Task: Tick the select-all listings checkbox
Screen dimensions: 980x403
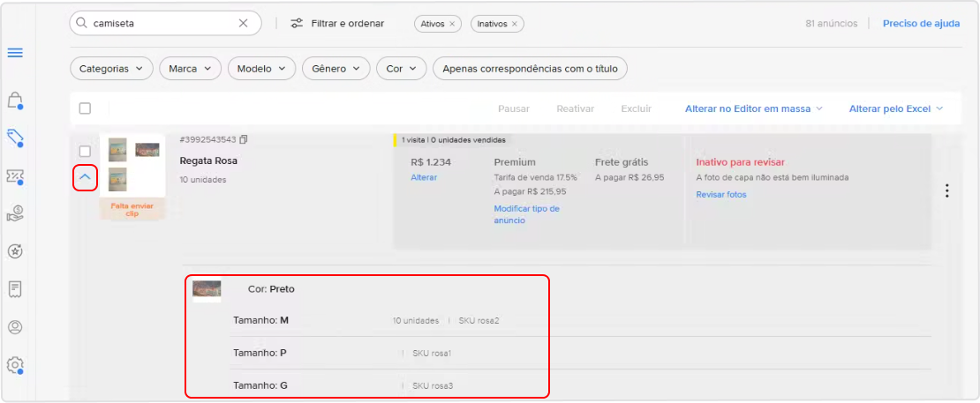Action: click(x=85, y=108)
